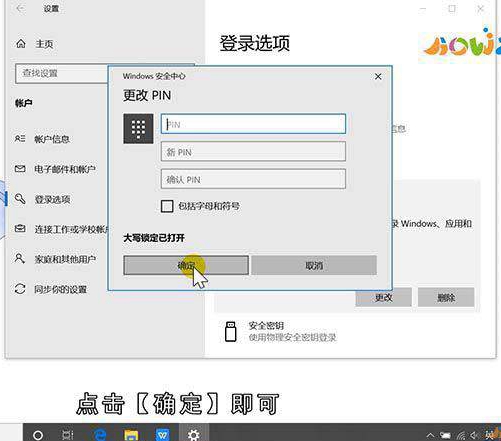Focus the 查找设置 search box
501x441 pixels.
(x=62, y=73)
